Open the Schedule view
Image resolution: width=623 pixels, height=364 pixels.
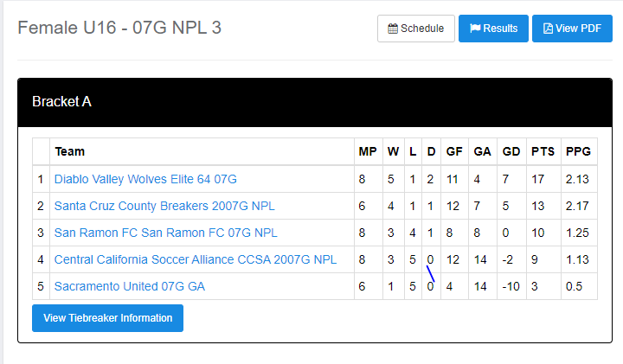(416, 29)
